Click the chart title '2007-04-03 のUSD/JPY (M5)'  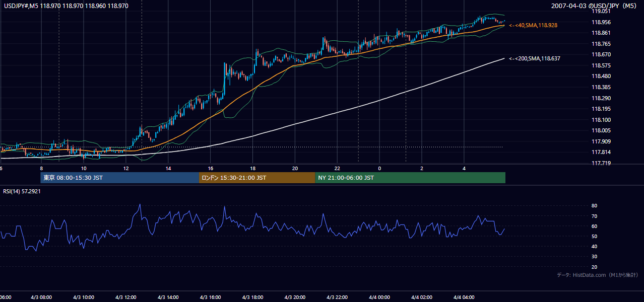595,6
